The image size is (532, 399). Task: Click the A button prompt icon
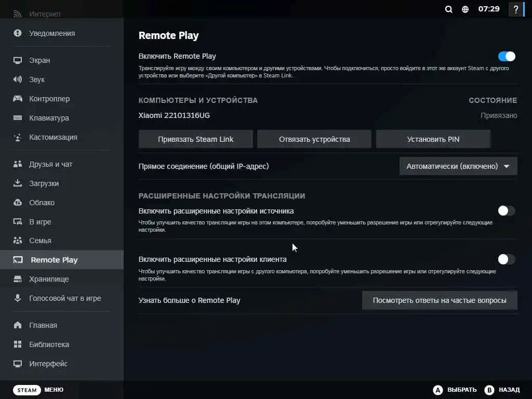pyautogui.click(x=437, y=390)
